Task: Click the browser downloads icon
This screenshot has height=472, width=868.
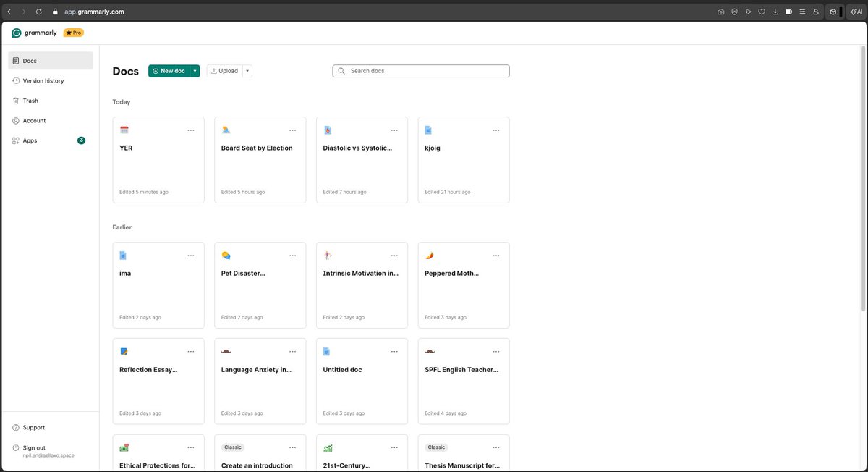Action: tap(775, 12)
